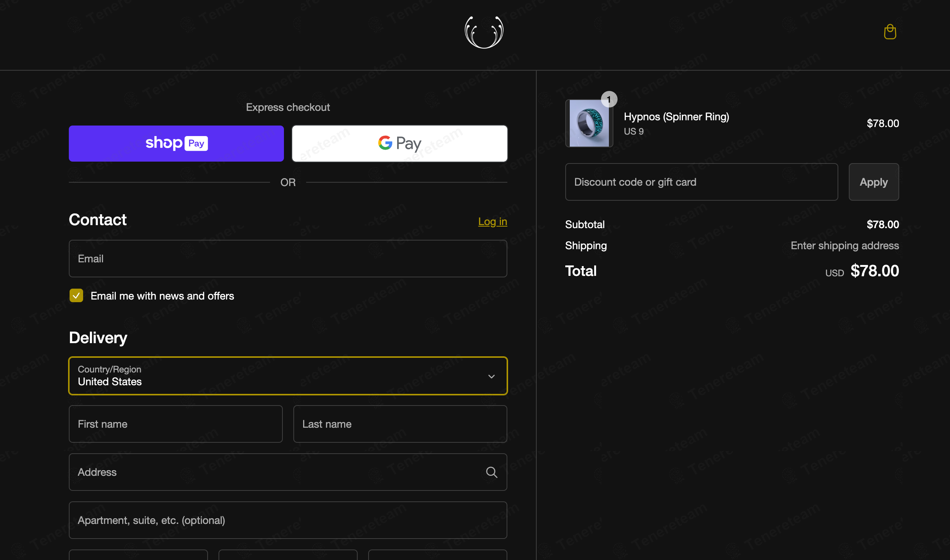950x560 pixels.
Task: Click the chevron arrow on country selector
Action: point(491,376)
